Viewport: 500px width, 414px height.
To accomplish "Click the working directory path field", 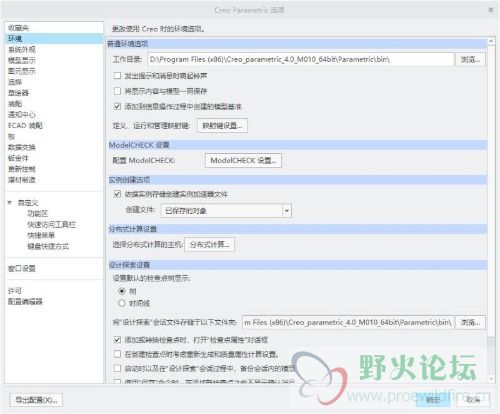I will click(301, 59).
